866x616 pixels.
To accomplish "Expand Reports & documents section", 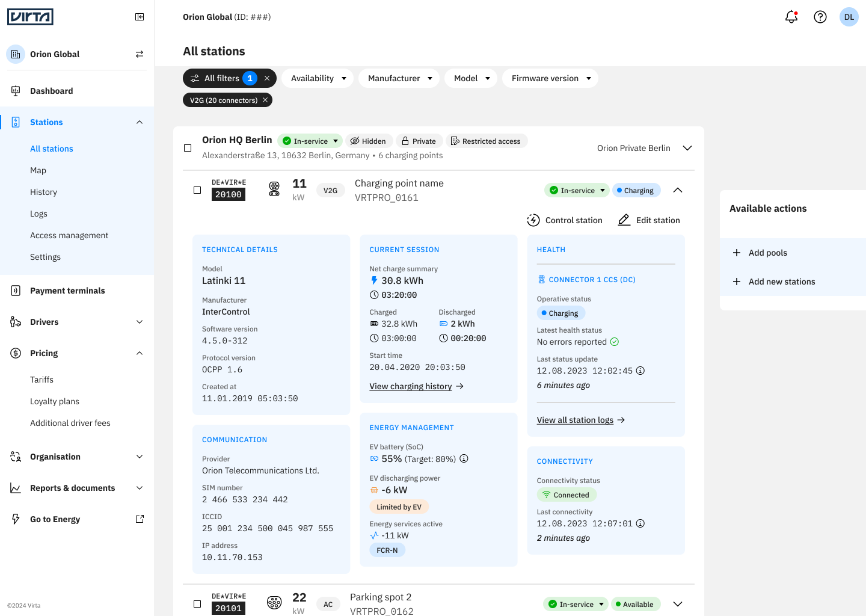I will (140, 488).
